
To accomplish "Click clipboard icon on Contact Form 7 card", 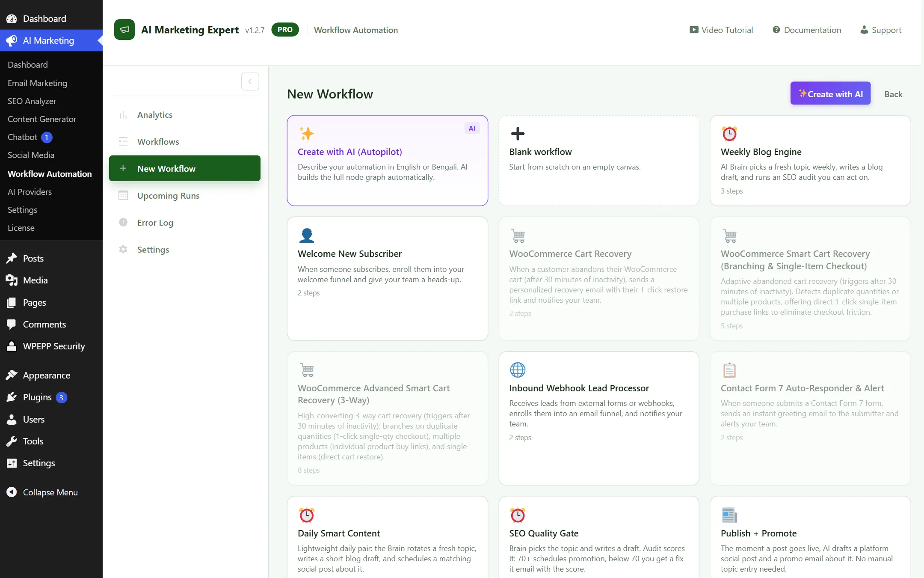I will tap(729, 370).
